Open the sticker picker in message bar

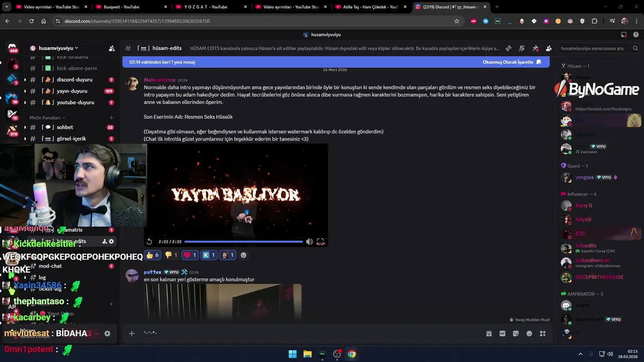tap(516, 333)
